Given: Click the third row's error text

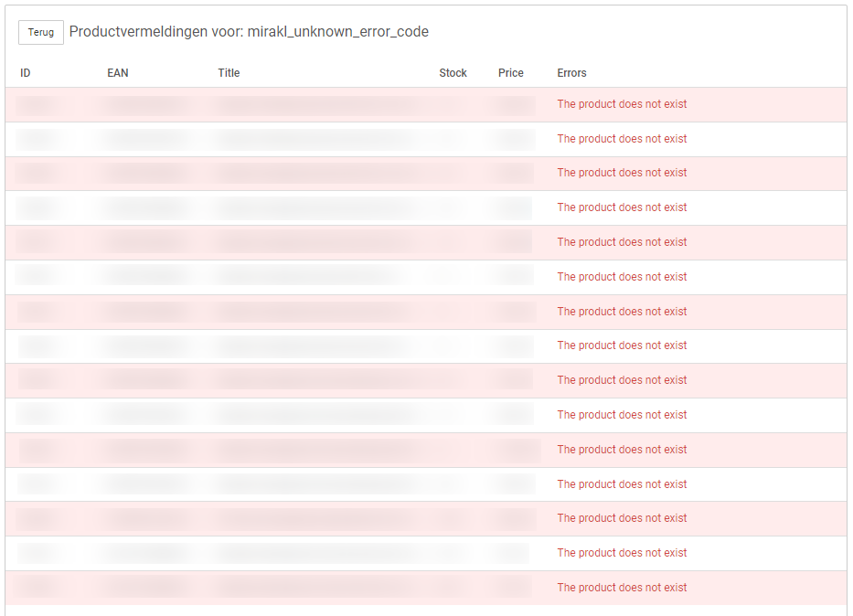Looking at the screenshot, I should pos(622,173).
